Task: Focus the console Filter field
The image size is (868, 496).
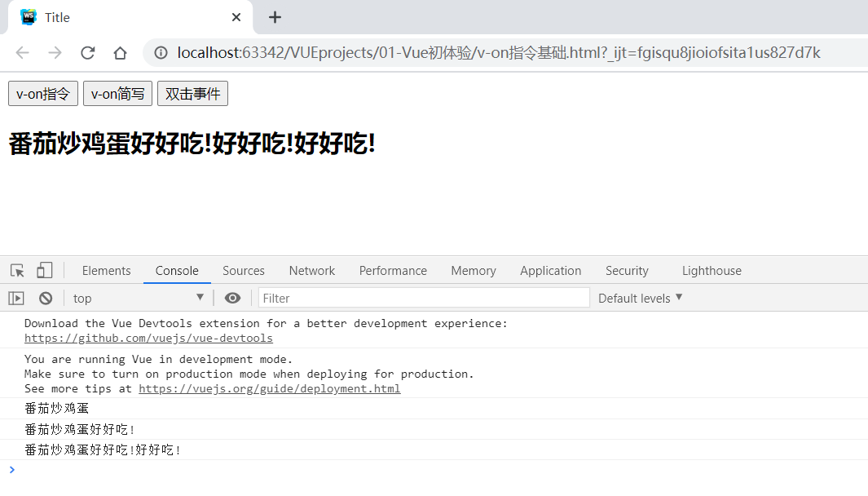Action: (424, 298)
